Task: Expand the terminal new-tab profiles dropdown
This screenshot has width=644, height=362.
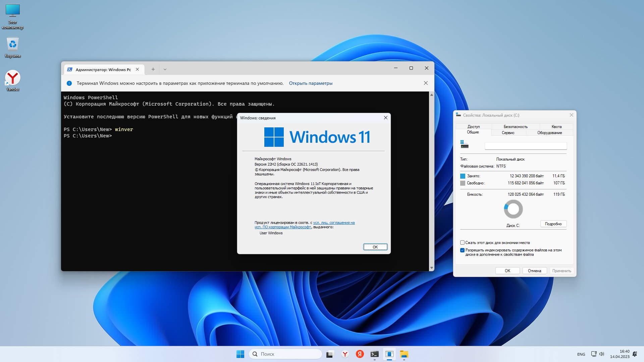Action: pyautogui.click(x=165, y=69)
